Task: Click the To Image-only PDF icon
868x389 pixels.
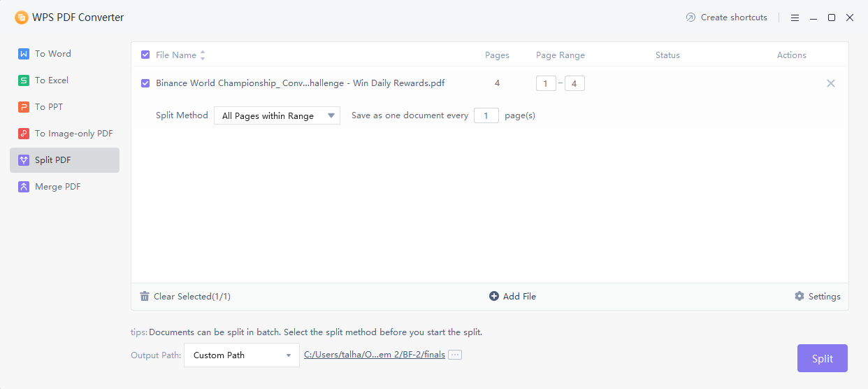Action: 24,134
